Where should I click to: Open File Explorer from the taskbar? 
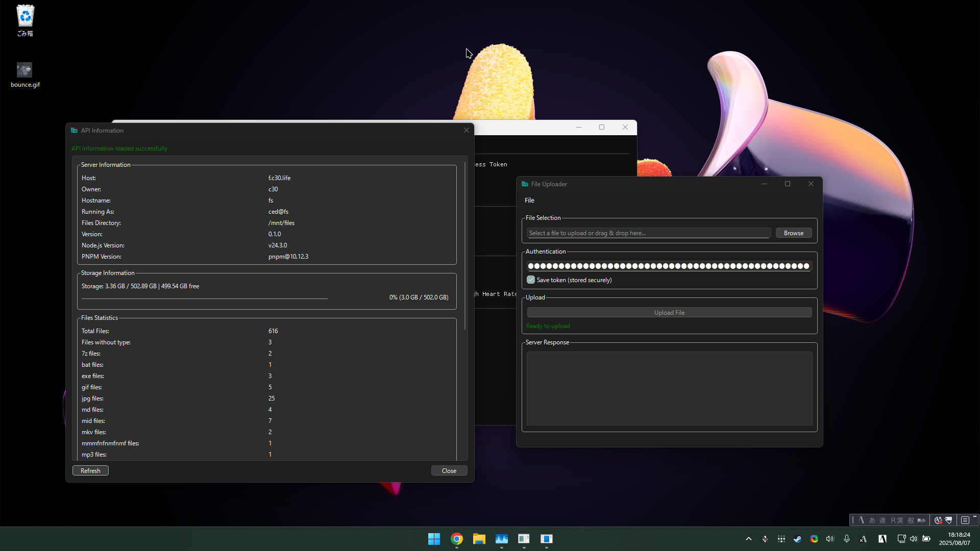[479, 539]
